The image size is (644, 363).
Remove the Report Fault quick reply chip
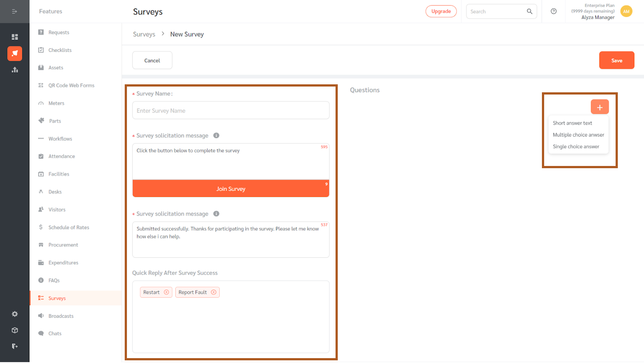(213, 292)
